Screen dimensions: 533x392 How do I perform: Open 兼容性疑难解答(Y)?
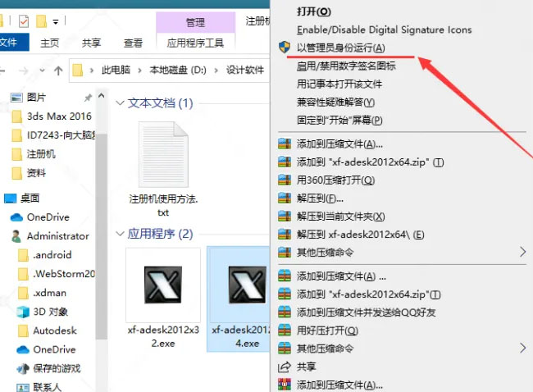tap(335, 102)
